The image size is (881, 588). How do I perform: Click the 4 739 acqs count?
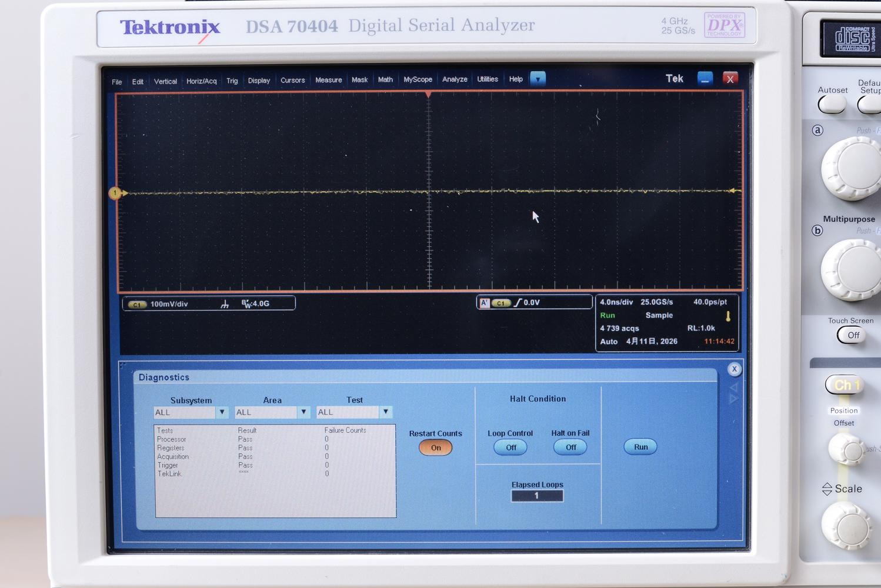click(x=619, y=328)
